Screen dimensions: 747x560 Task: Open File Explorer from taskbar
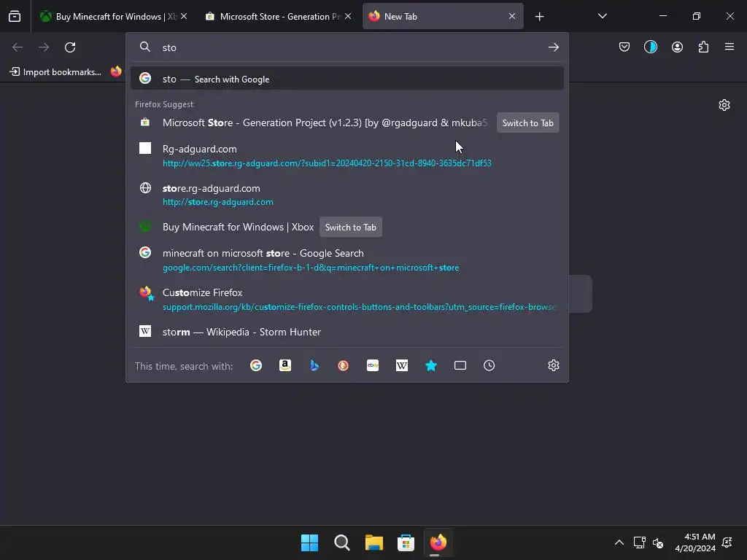point(374,542)
